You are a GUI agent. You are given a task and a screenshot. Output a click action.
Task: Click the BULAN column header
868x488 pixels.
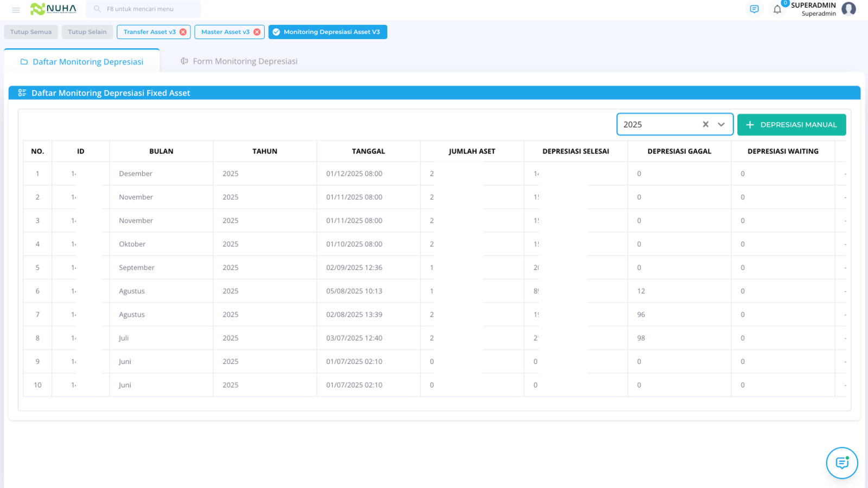click(161, 151)
